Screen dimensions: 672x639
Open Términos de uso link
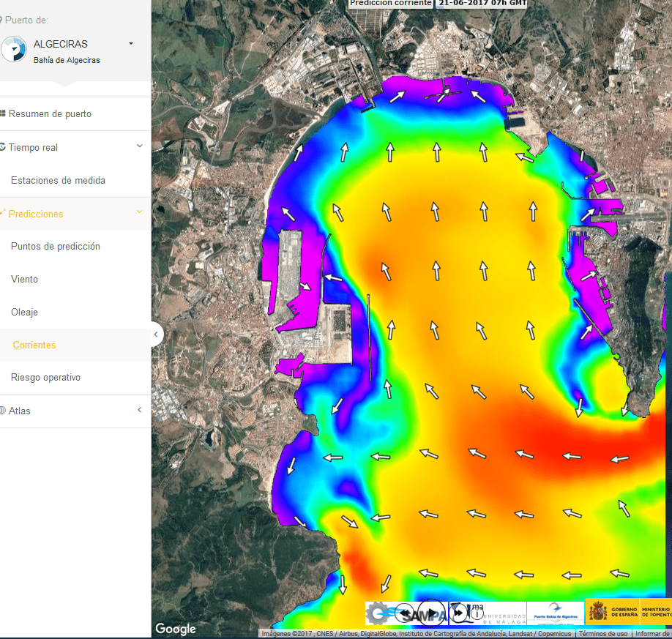click(x=602, y=634)
